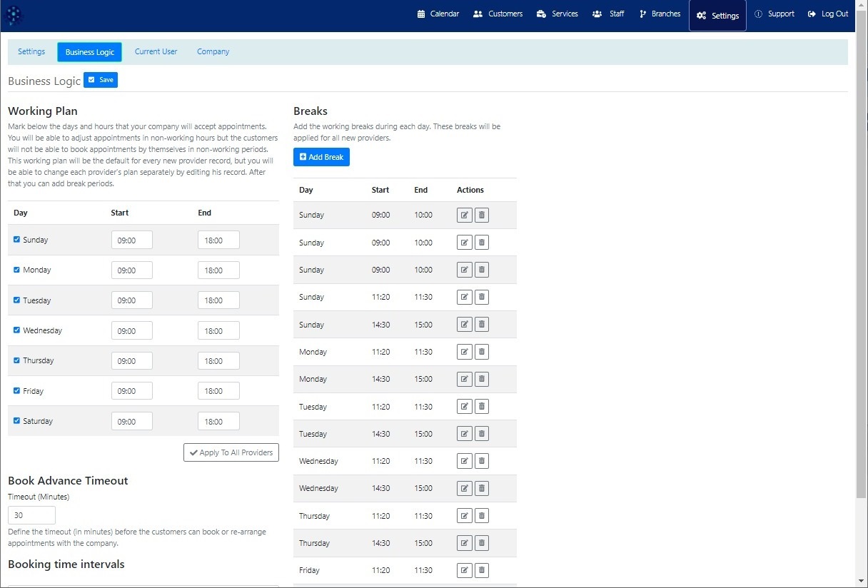Save the Business Logic settings
868x588 pixels.
[x=101, y=80]
